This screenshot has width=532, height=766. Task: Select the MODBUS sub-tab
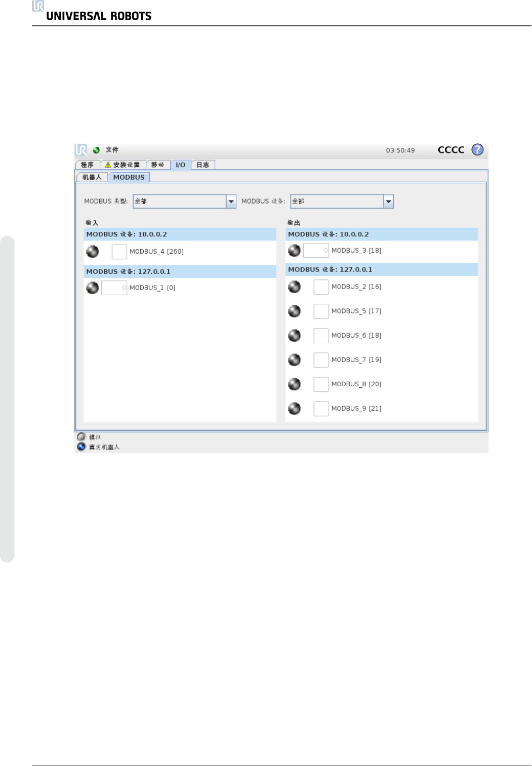click(129, 177)
